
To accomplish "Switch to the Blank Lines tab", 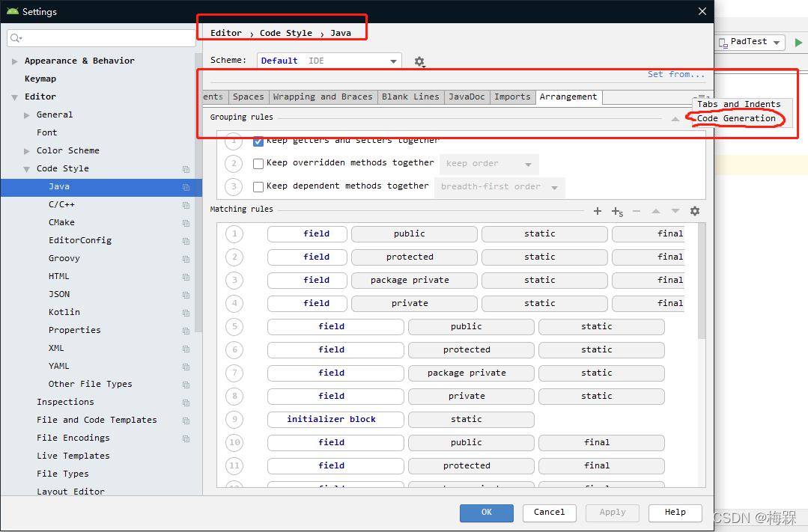I will pyautogui.click(x=410, y=97).
